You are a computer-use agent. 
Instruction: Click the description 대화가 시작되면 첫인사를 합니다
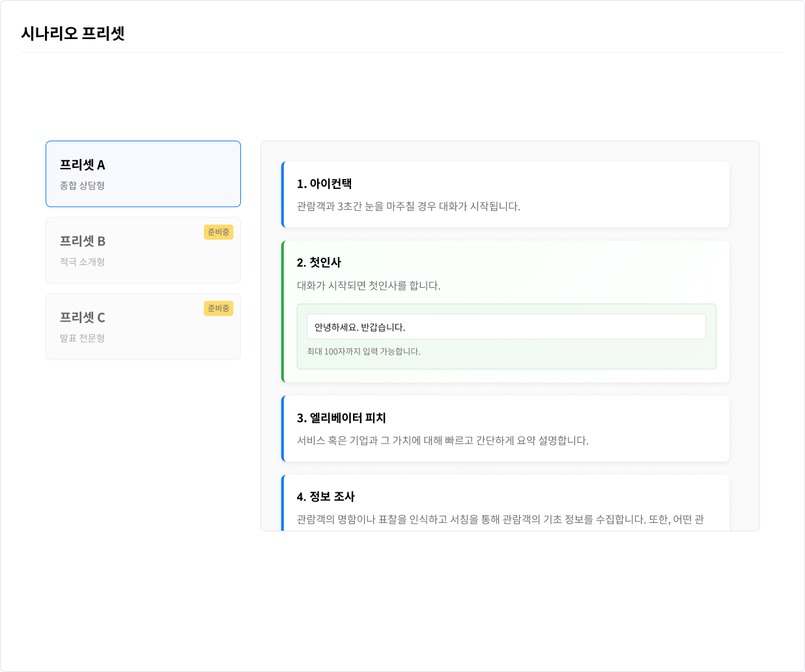tap(369, 285)
